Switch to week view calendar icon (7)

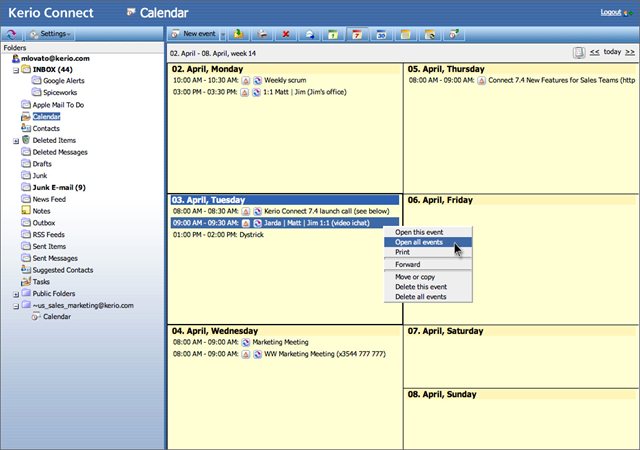[357, 35]
